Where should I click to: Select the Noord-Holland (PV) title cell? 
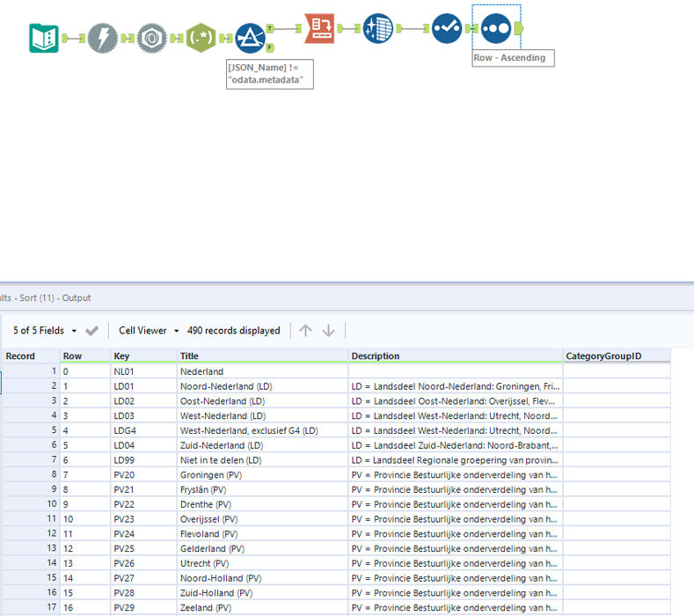coord(262,578)
